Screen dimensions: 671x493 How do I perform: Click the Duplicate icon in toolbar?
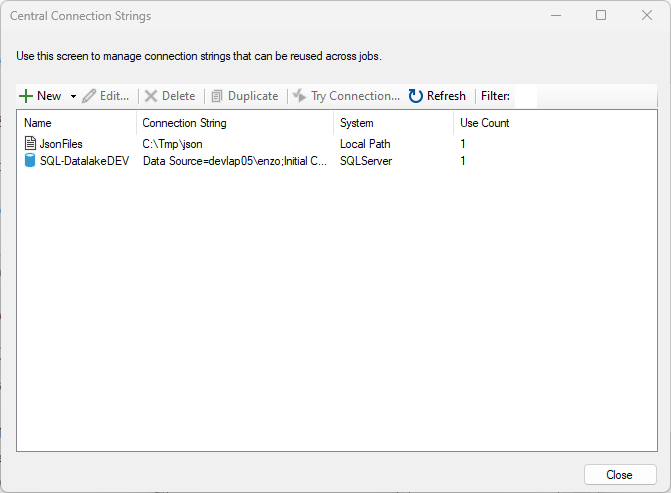pyautogui.click(x=217, y=96)
